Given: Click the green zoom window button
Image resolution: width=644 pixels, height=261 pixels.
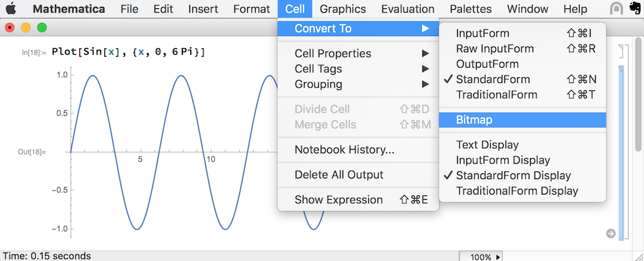Looking at the screenshot, I should coord(42,28).
